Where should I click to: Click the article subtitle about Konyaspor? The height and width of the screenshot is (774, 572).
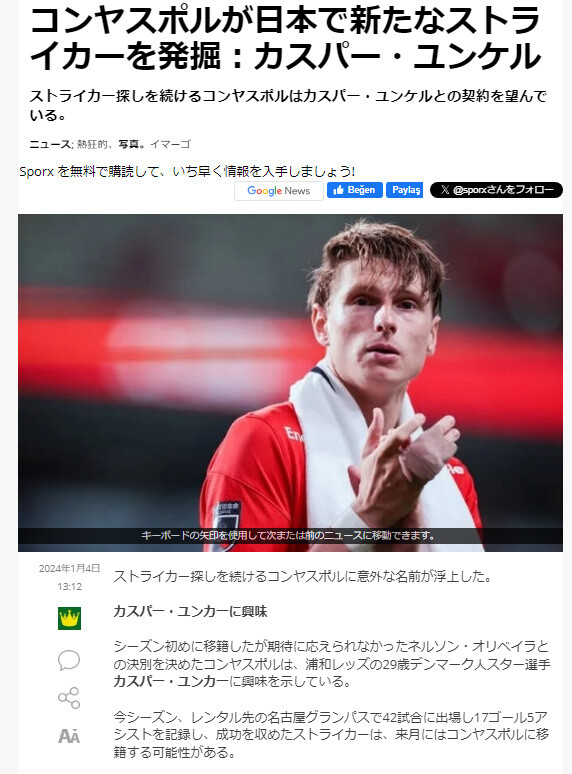(288, 105)
